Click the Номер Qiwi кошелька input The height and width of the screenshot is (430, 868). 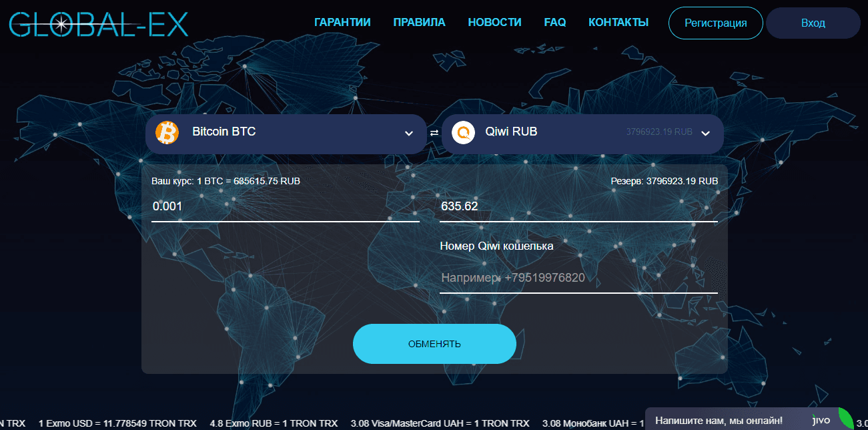tap(578, 278)
